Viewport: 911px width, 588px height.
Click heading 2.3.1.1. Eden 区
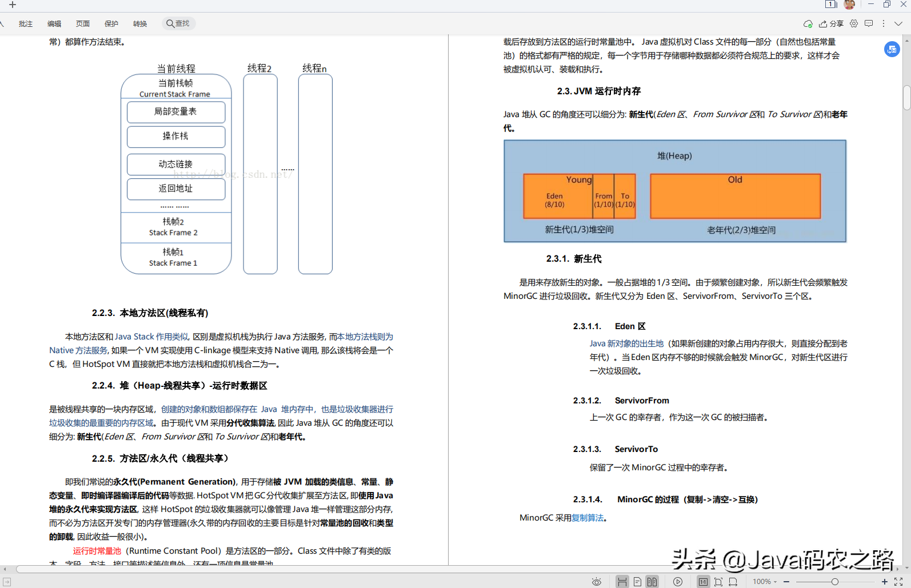coord(609,326)
